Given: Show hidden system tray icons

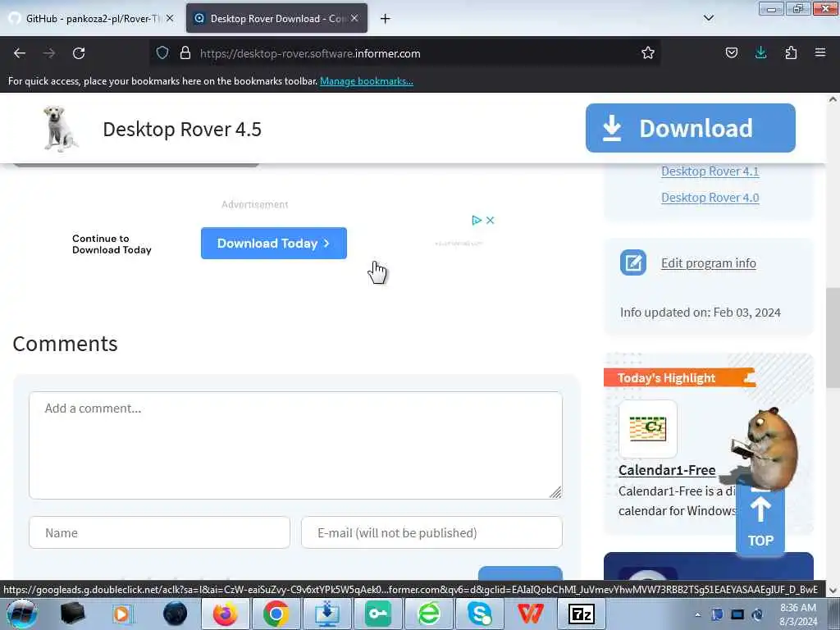Looking at the screenshot, I should pyautogui.click(x=697, y=614).
